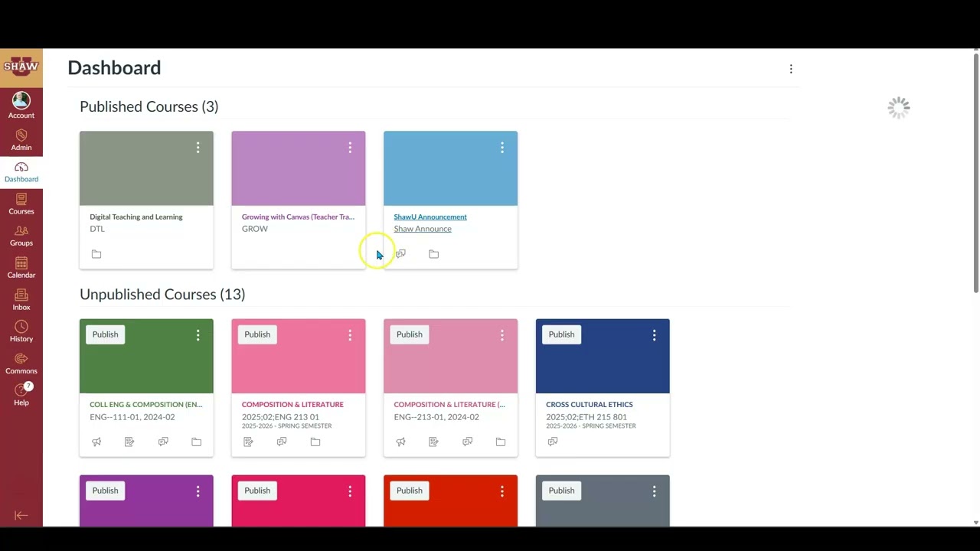Screen dimensions: 980x551
Task: Open options on Cross Cultural Ethics card
Action: [654, 335]
